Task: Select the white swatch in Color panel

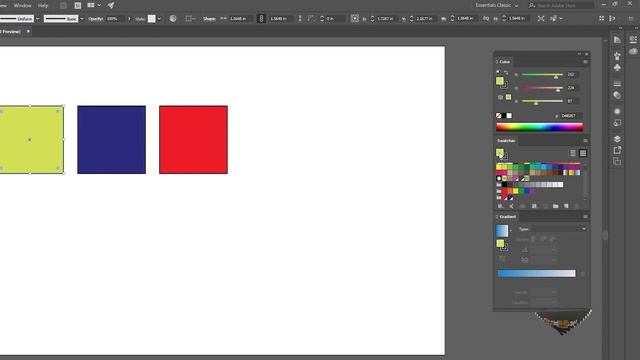Action: point(509,116)
